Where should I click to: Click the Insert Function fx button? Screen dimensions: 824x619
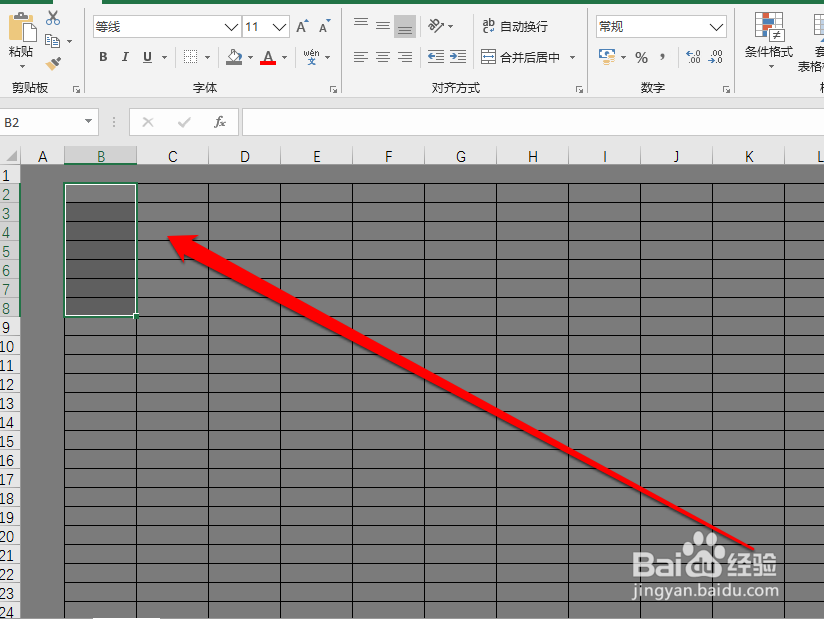click(x=219, y=122)
